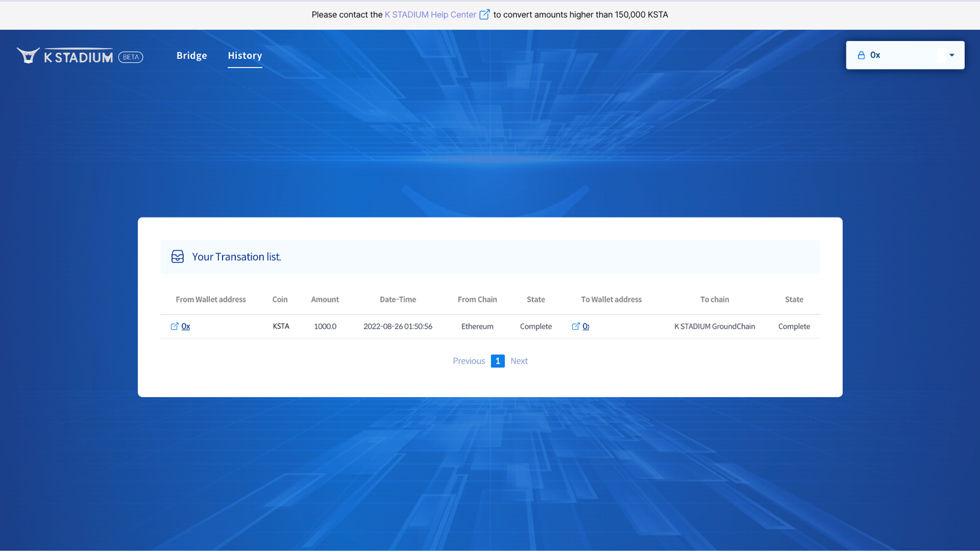Click the transaction list inbox icon
Screen dimensions: 980x552
(x=177, y=256)
